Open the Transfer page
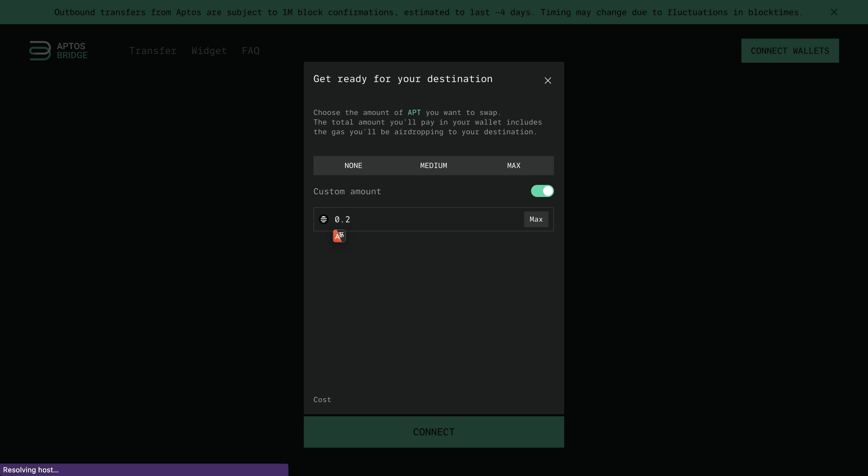868x476 pixels. pos(153,51)
